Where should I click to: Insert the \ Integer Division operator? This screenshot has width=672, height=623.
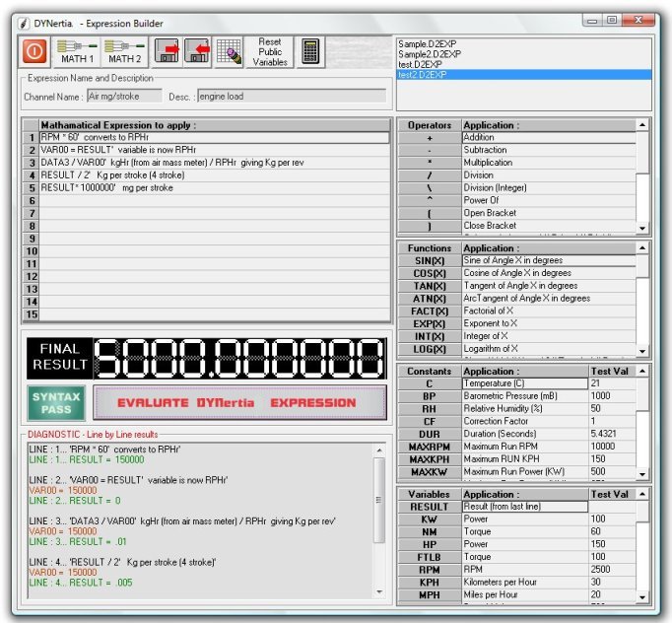(430, 188)
